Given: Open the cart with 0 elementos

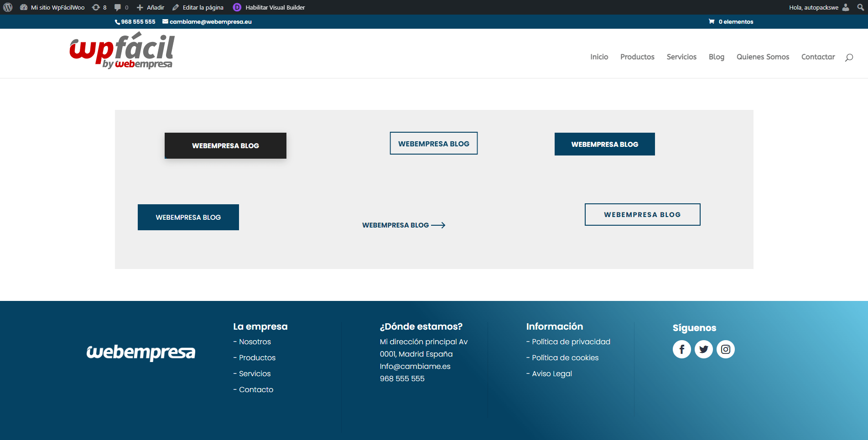Looking at the screenshot, I should tap(731, 22).
